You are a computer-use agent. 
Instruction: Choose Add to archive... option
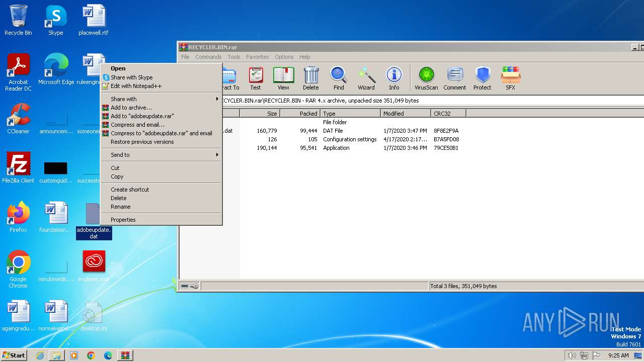pos(161,108)
